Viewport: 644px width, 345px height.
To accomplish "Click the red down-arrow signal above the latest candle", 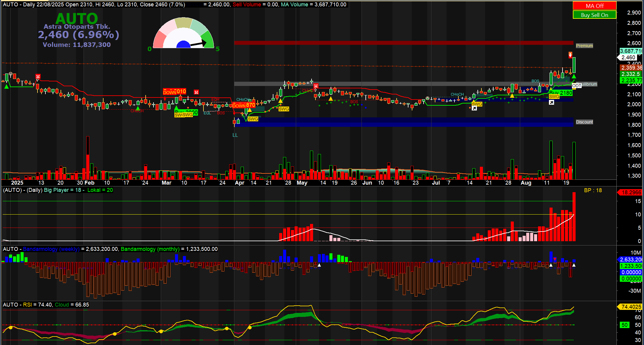I will coord(570,55).
